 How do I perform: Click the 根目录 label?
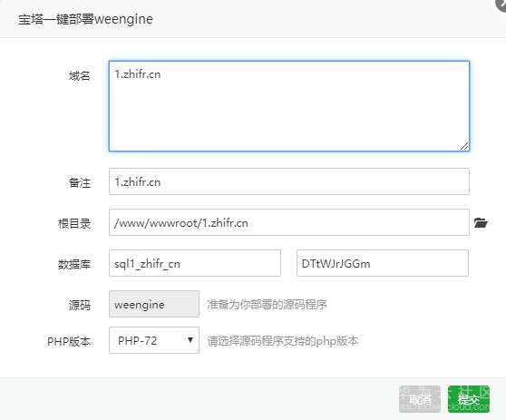pyautogui.click(x=74, y=223)
